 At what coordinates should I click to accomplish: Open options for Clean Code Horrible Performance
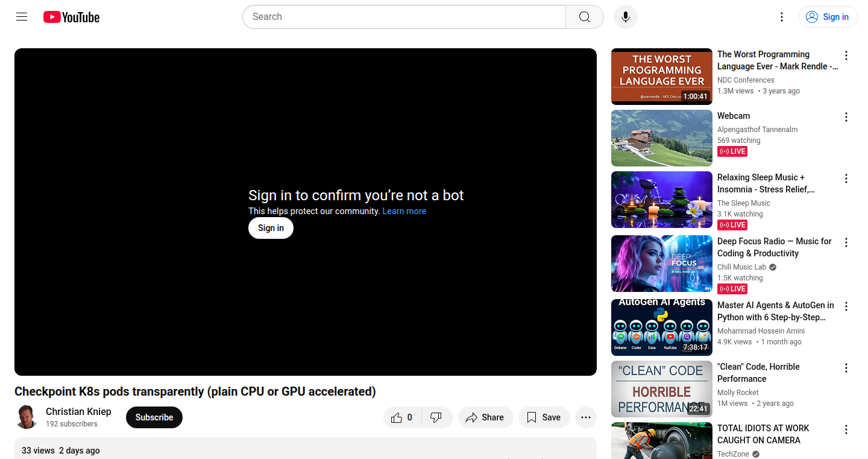[846, 368]
